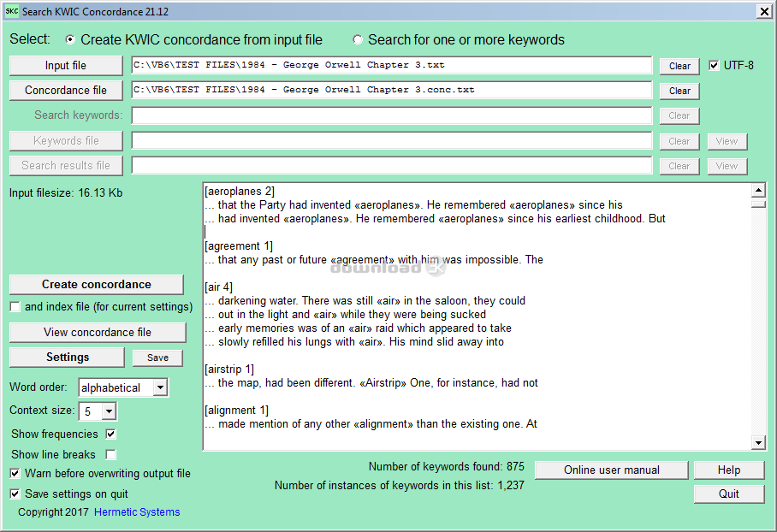777x532 pixels.
Task: Enable 'and index file (for current settings)'
Action: tap(15, 306)
